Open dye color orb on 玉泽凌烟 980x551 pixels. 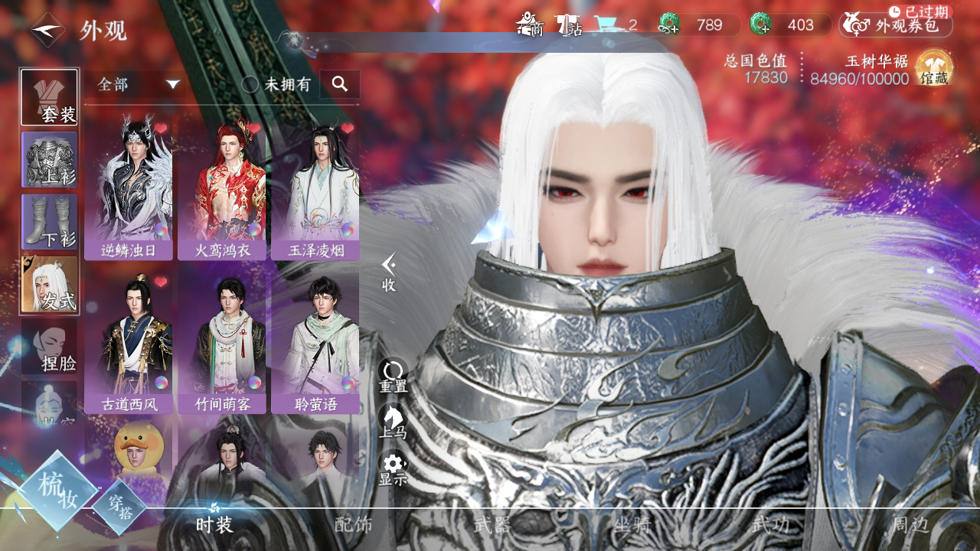348,229
